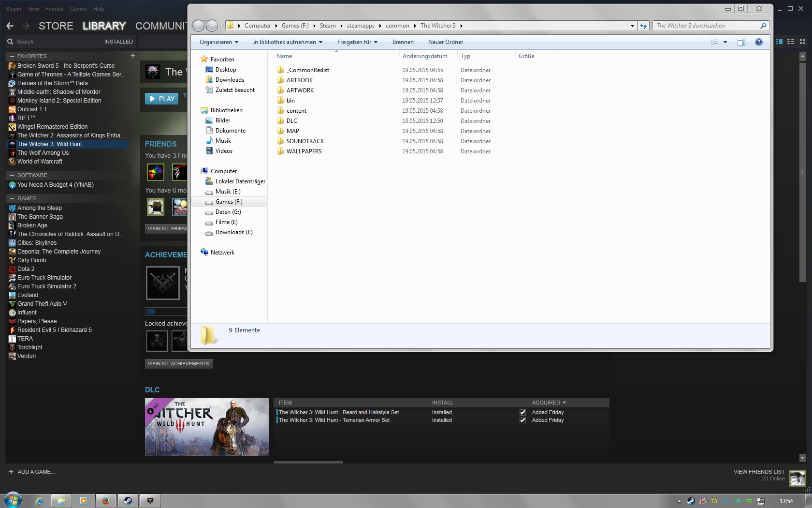
Task: Open the Organisieren dropdown menu
Action: tap(219, 42)
